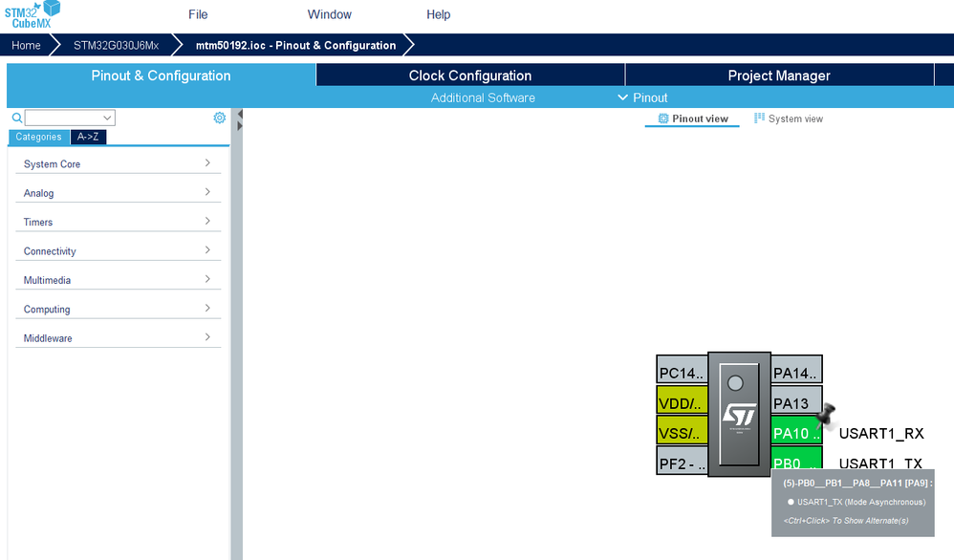Image resolution: width=954 pixels, height=560 pixels.
Task: Open the File menu
Action: [x=198, y=14]
